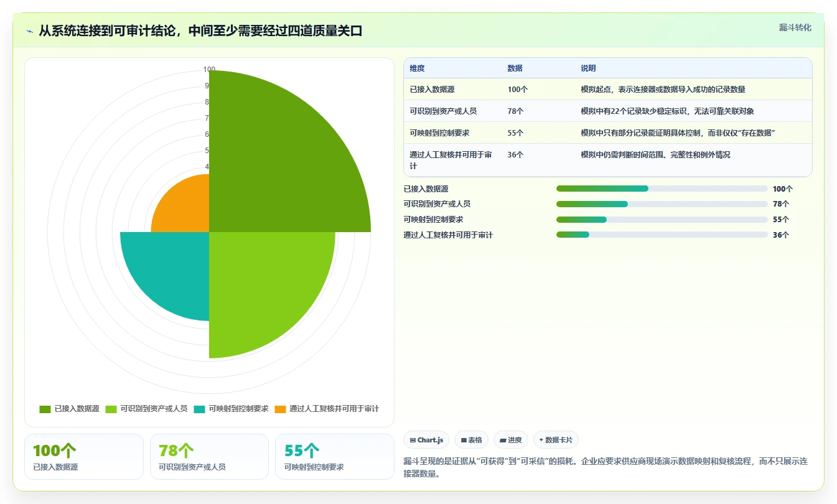Click the lightning icon beside the title
Screen dimensions: 837x504
pyautogui.click(x=30, y=31)
